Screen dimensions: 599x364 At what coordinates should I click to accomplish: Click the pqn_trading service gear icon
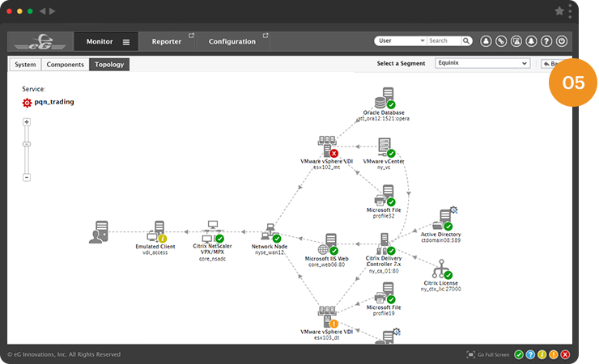coord(27,103)
